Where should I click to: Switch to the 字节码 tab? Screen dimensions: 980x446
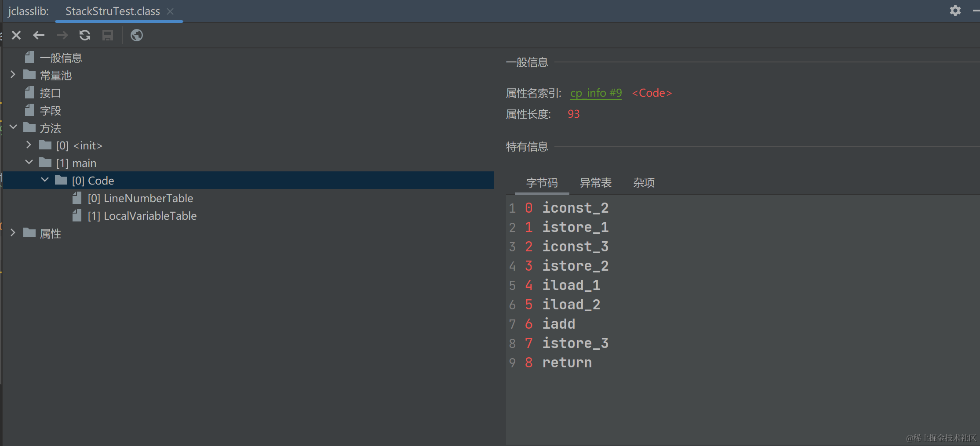coord(542,183)
